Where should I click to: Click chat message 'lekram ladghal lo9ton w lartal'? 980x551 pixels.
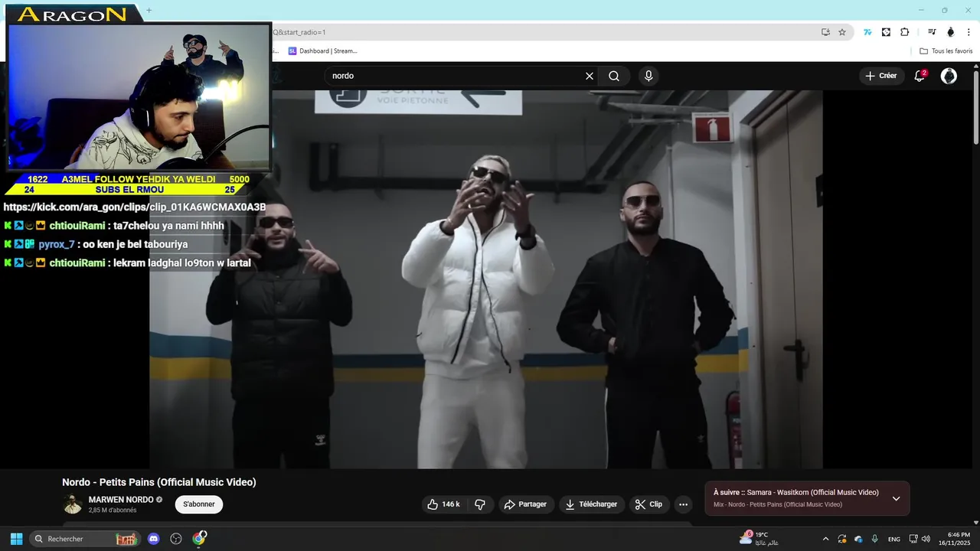(182, 262)
